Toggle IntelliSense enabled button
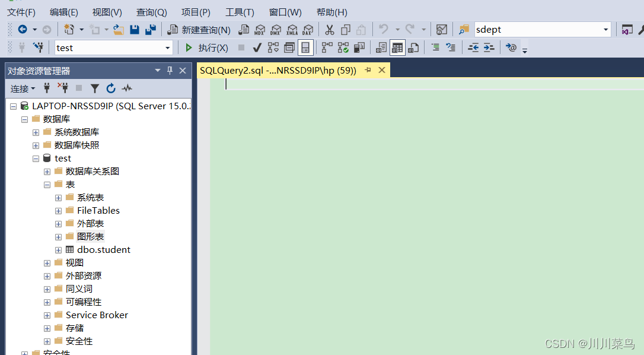The width and height of the screenshot is (644, 355). tap(305, 47)
